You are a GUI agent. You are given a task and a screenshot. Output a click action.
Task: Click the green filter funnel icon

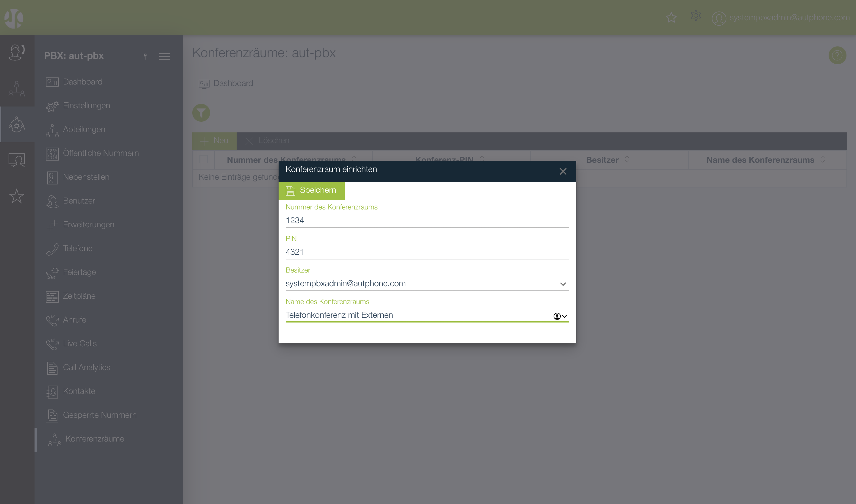click(201, 113)
